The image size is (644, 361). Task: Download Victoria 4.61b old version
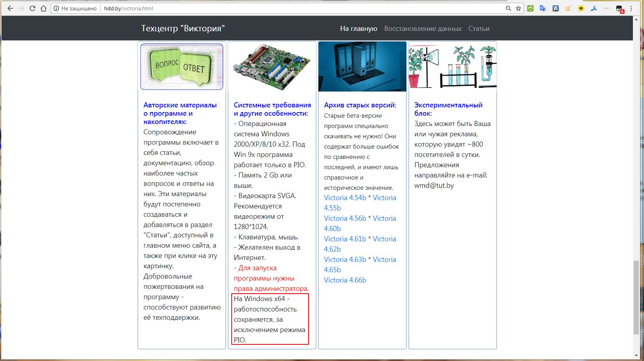pyautogui.click(x=345, y=239)
